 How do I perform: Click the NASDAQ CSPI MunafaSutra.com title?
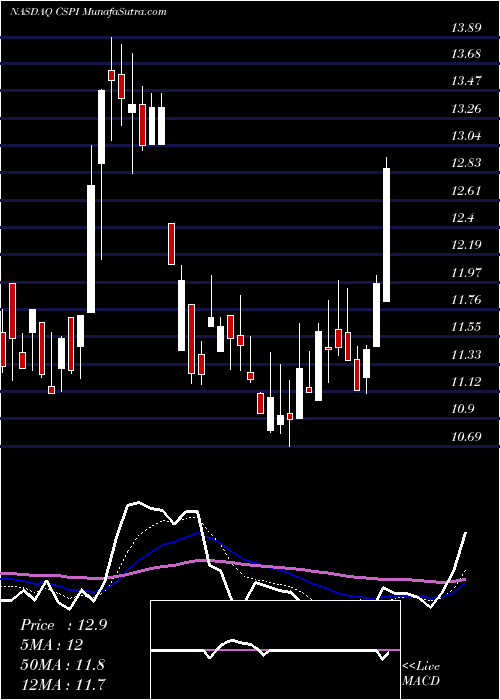coord(88,12)
